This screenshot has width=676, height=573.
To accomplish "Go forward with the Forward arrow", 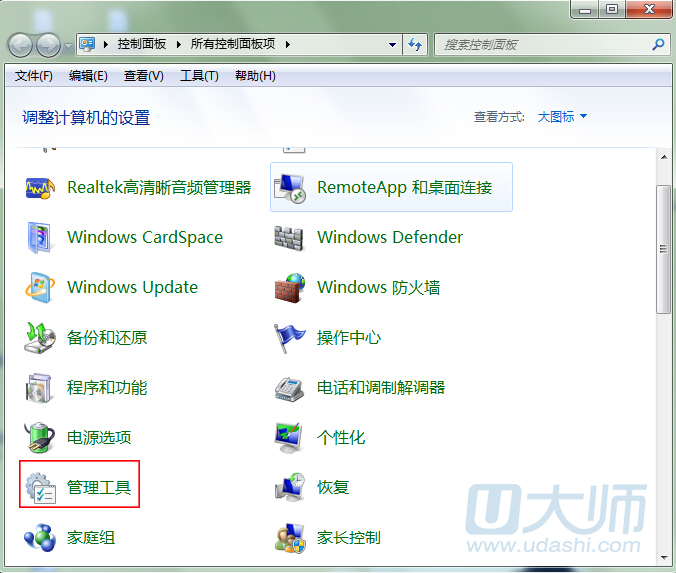I will coord(48,45).
